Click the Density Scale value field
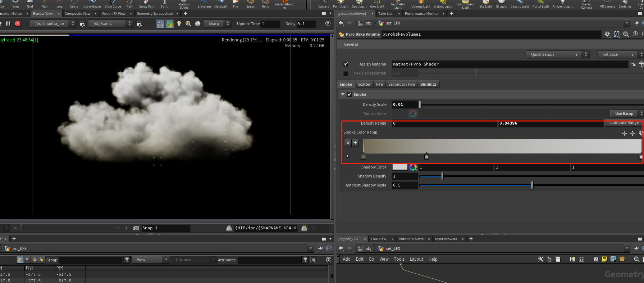The width and height of the screenshot is (644, 283). pyautogui.click(x=405, y=104)
